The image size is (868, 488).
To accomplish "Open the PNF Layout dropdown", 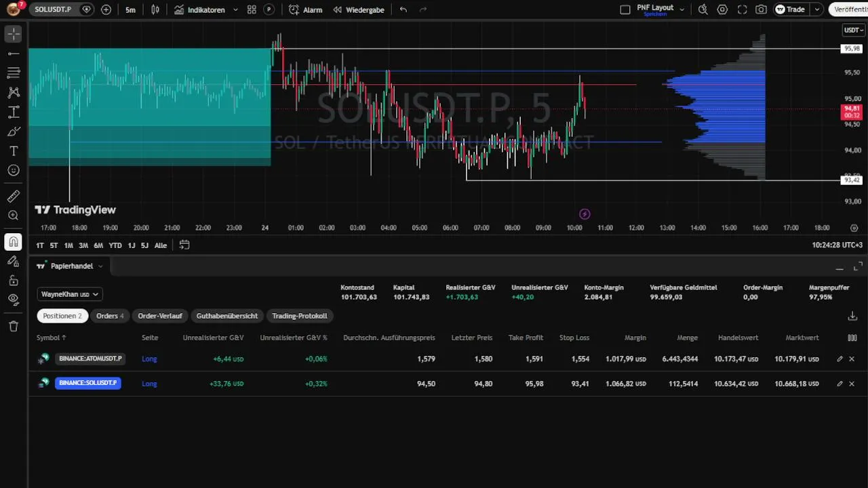I will tap(682, 9).
